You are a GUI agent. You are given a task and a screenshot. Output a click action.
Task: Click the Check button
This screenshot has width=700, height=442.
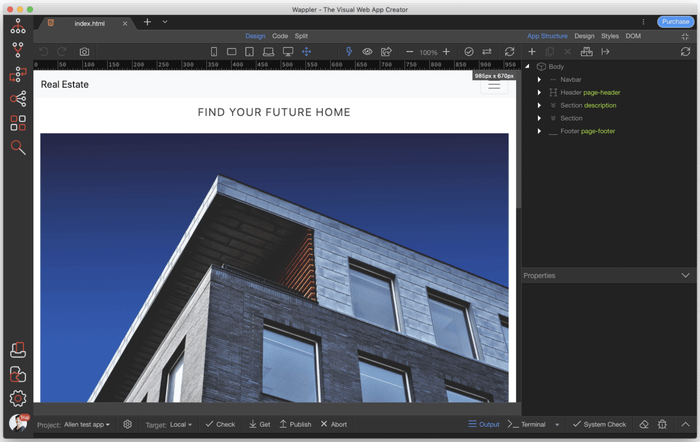220,424
